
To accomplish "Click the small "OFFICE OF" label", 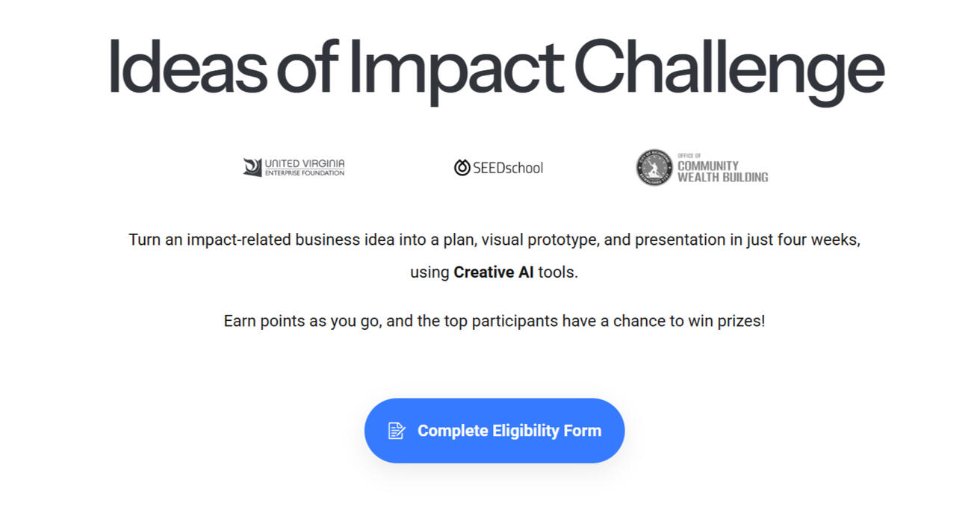I will pyautogui.click(x=689, y=155).
